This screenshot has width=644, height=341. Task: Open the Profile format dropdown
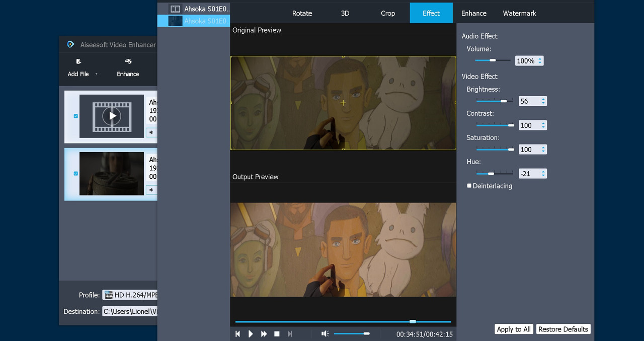pyautogui.click(x=130, y=295)
